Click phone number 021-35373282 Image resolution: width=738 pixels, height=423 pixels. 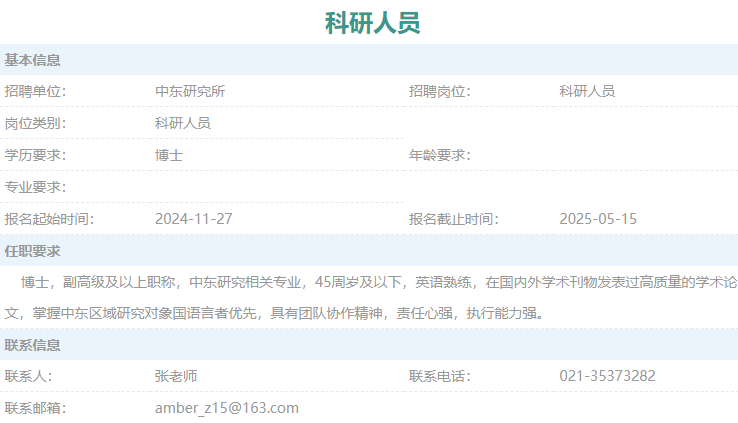coord(607,376)
